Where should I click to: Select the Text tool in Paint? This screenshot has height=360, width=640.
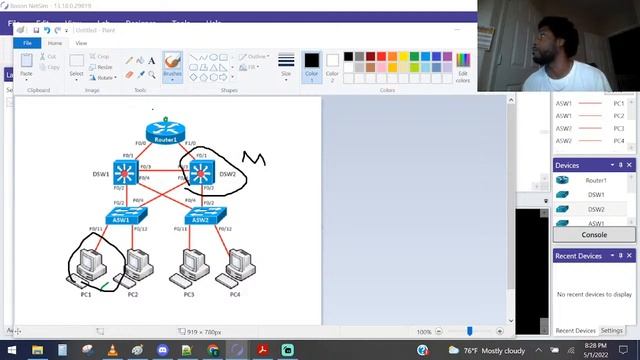point(151,61)
